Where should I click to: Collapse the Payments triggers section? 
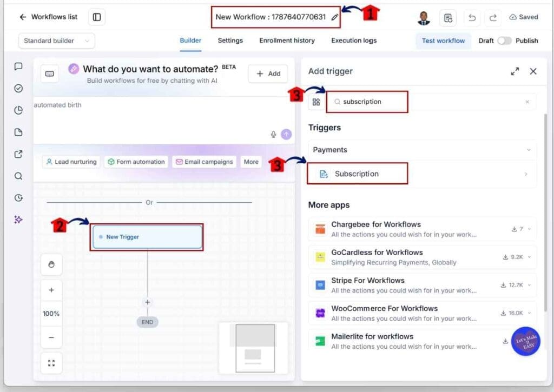click(422, 150)
